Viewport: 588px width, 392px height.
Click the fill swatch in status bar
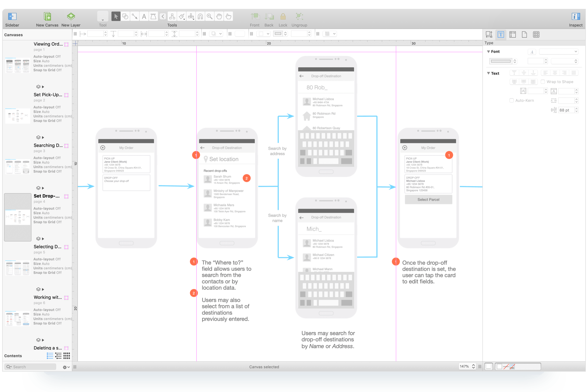point(499,367)
